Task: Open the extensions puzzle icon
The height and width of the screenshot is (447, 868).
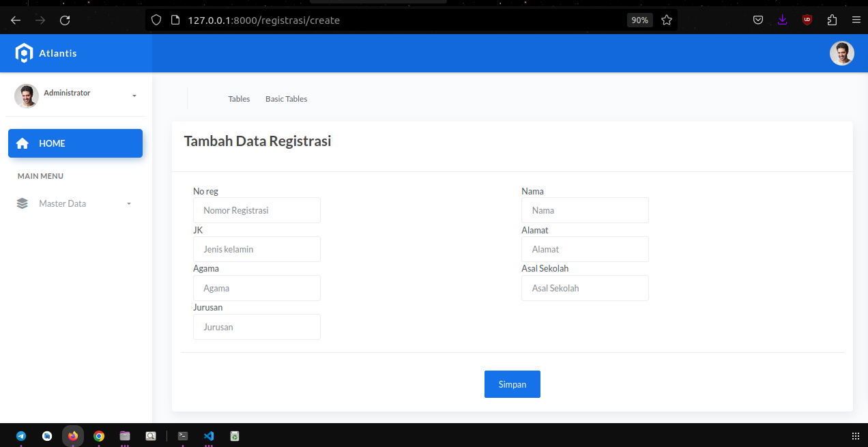Action: pyautogui.click(x=832, y=20)
